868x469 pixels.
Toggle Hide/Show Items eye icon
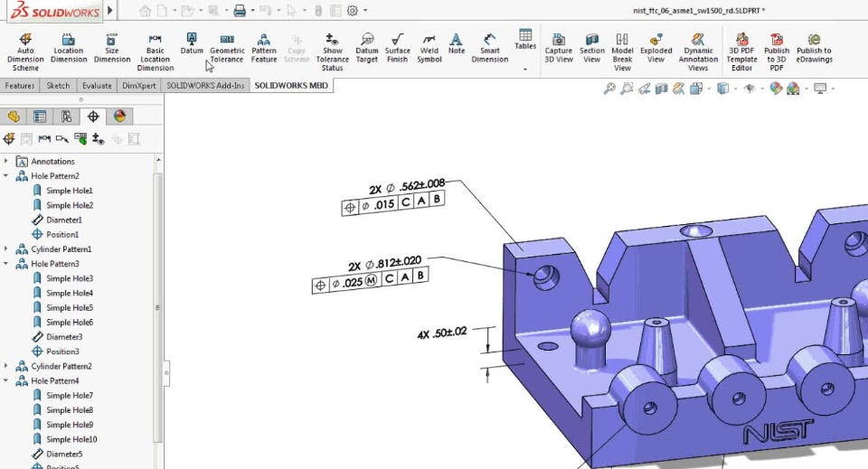(x=749, y=89)
